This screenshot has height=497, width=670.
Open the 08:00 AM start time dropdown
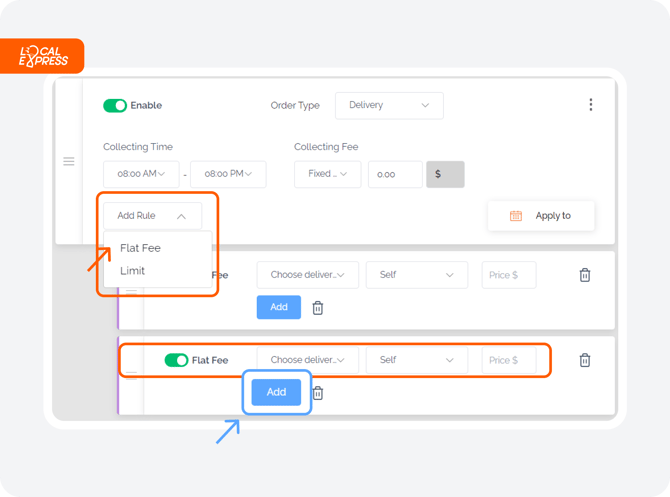pos(141,174)
